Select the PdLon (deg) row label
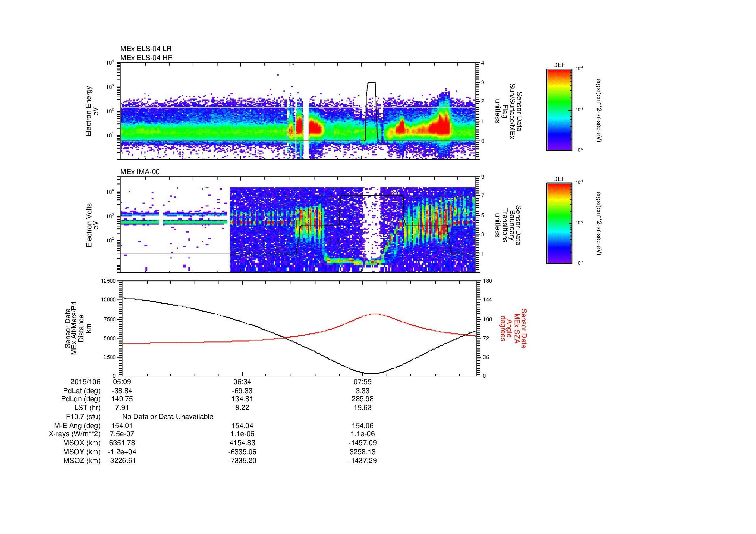Viewport: 756px width, 534px height. click(x=81, y=399)
